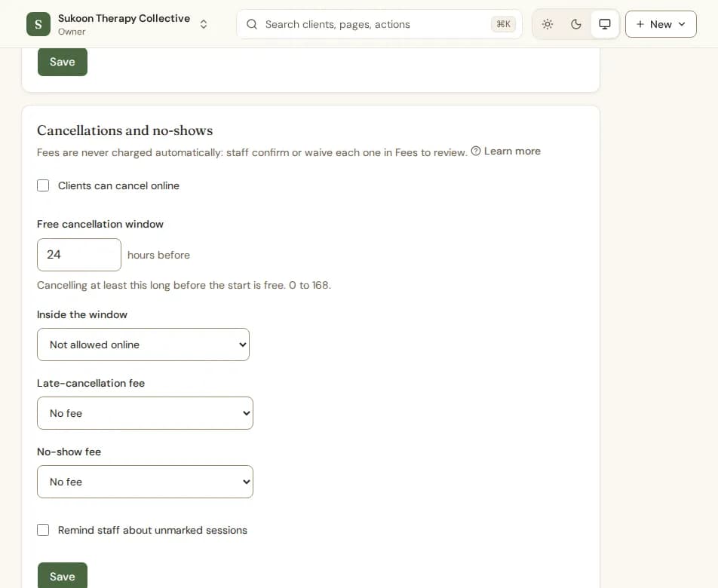718x588 pixels.
Task: Enable Remind staff about unmarked sessions
Action: [43, 530]
